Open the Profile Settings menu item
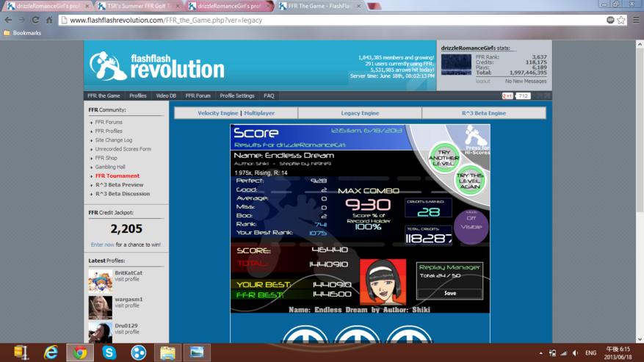Screen dimensions: 644x362 pos(237,95)
